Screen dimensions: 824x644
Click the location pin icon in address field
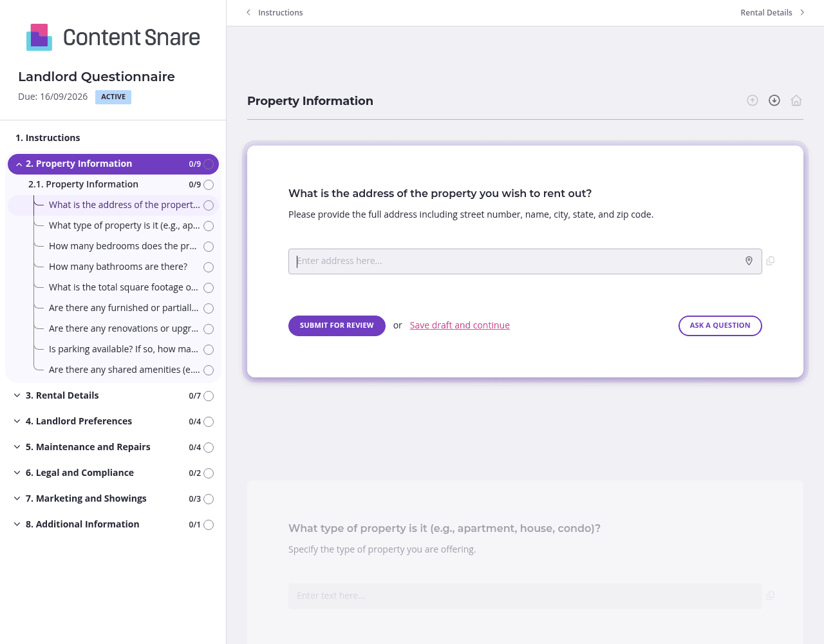pyautogui.click(x=749, y=261)
